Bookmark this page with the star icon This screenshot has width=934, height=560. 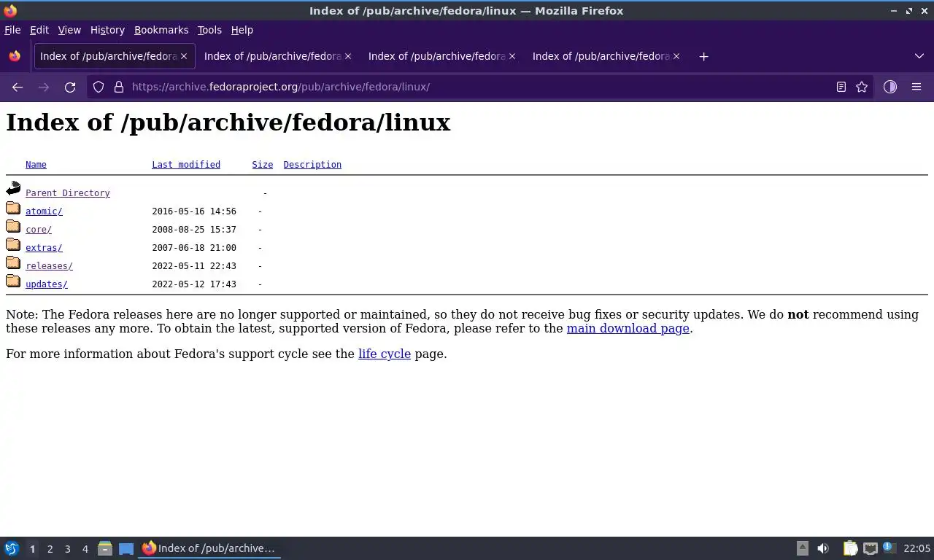point(862,87)
